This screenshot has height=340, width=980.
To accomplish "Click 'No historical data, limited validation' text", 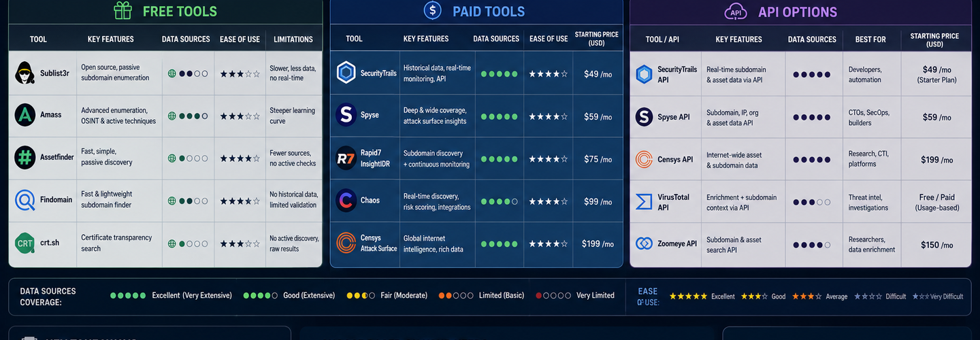I will pyautogui.click(x=293, y=200).
